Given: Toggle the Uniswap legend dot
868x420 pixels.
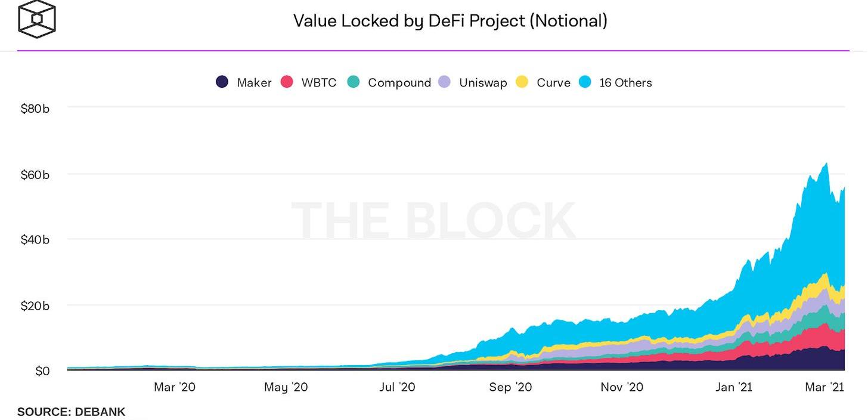Looking at the screenshot, I should pyautogui.click(x=445, y=82).
